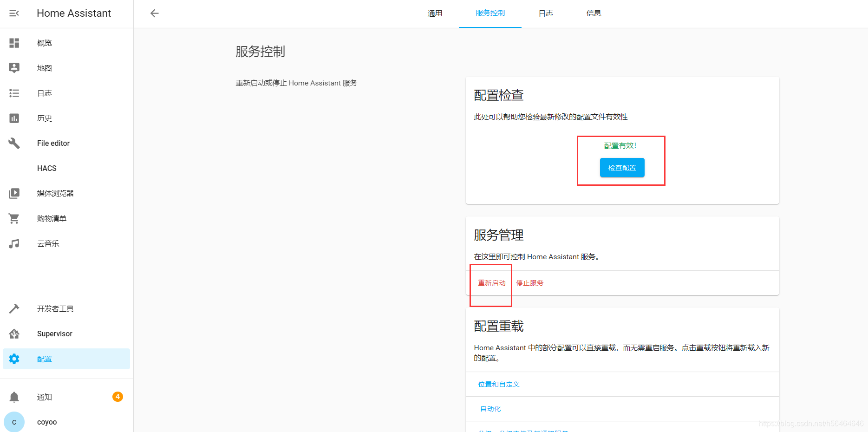Open notifications bell icon
The image size is (868, 432).
click(14, 397)
